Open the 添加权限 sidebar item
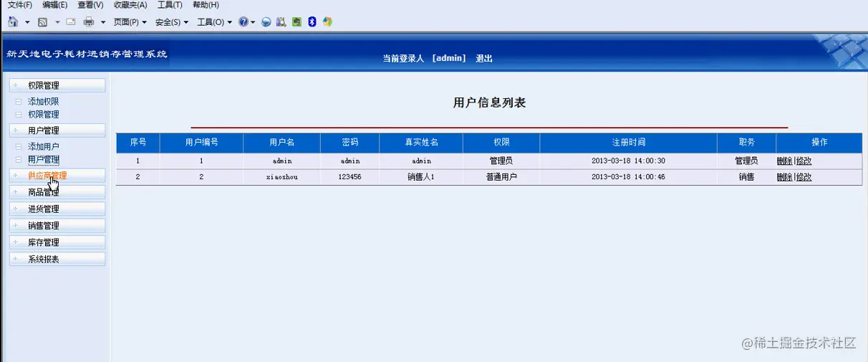This screenshot has width=868, height=362. tap(44, 102)
